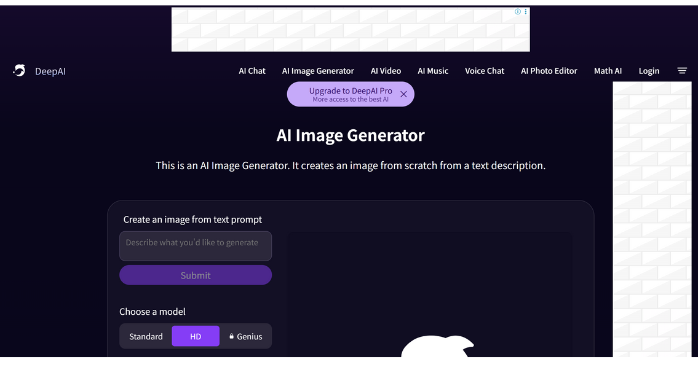Screen dimensions: 698x365
Task: Open the hamburger menu icon
Action: [x=682, y=71]
